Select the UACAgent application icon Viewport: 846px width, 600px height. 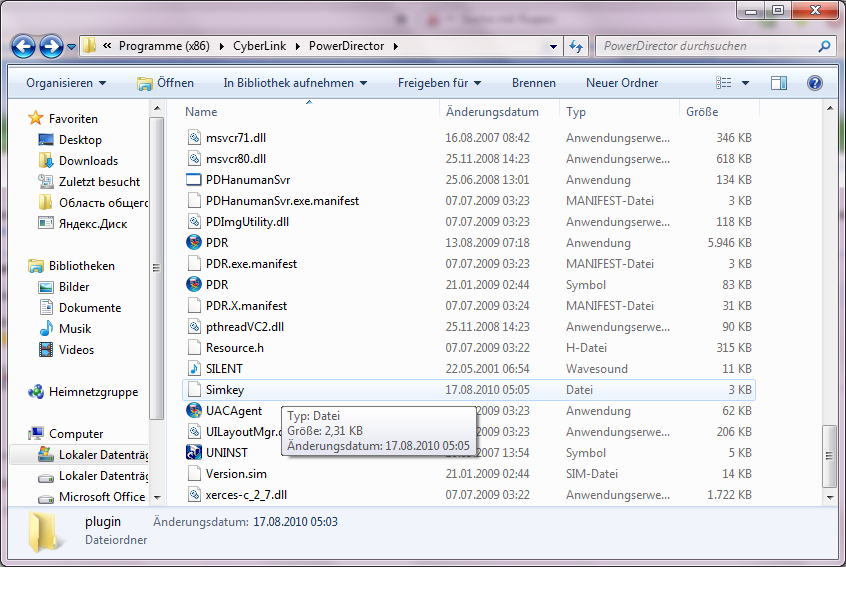pyautogui.click(x=194, y=411)
